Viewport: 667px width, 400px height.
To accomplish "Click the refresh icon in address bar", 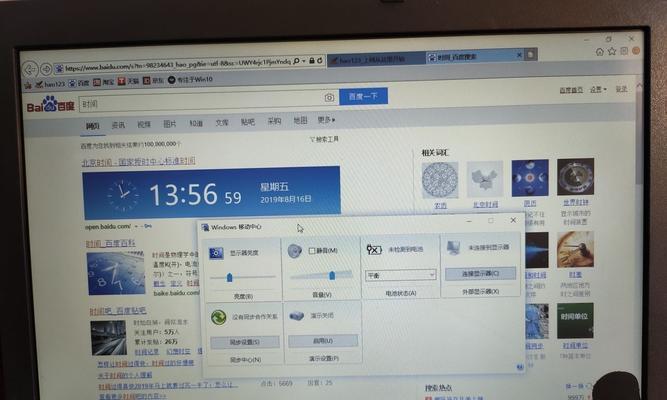I will 319,61.
